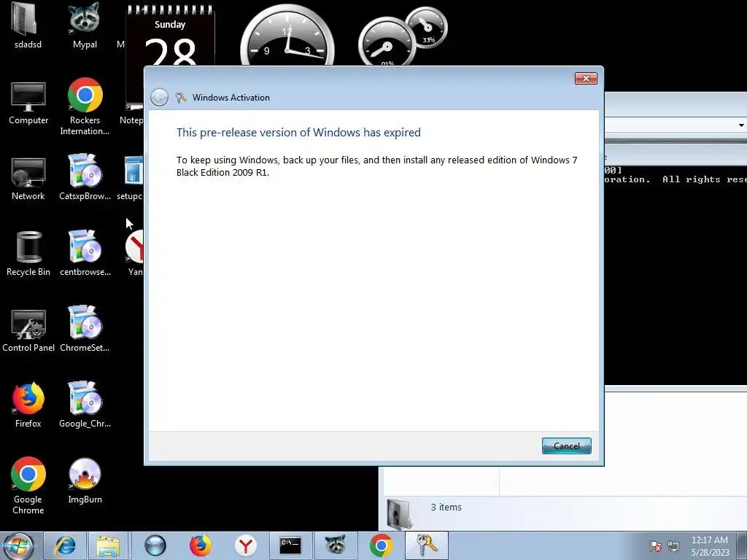Click the blue globe taskbar icon
Viewport: 747px width, 560px height.
(155, 545)
